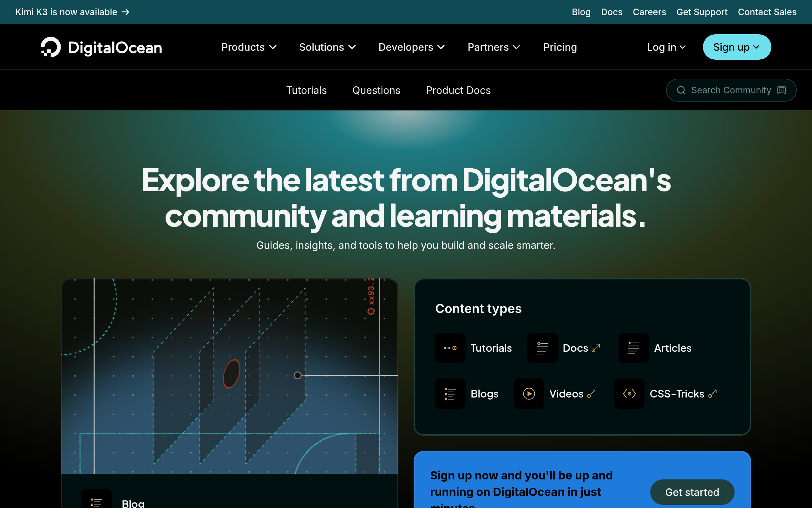The width and height of the screenshot is (812, 508).
Task: Click the external link arrow beside Docs
Action: pos(596,348)
